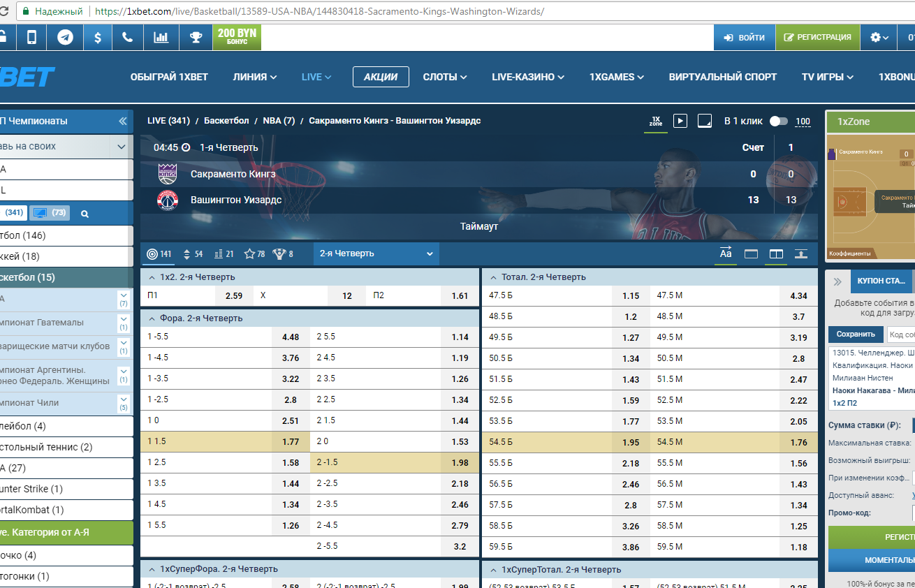Select the 8 markets trophy filter
The width and height of the screenshot is (915, 588).
[282, 254]
